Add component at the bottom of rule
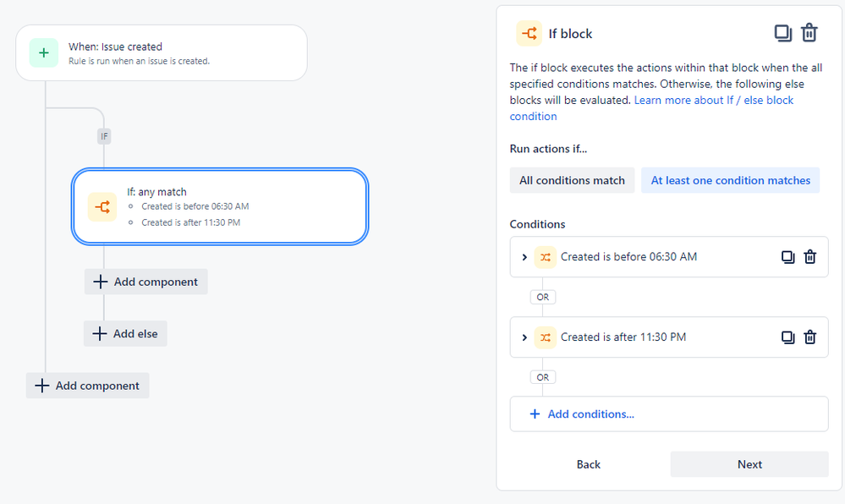Viewport: 845px width, 504px height. pyautogui.click(x=88, y=386)
